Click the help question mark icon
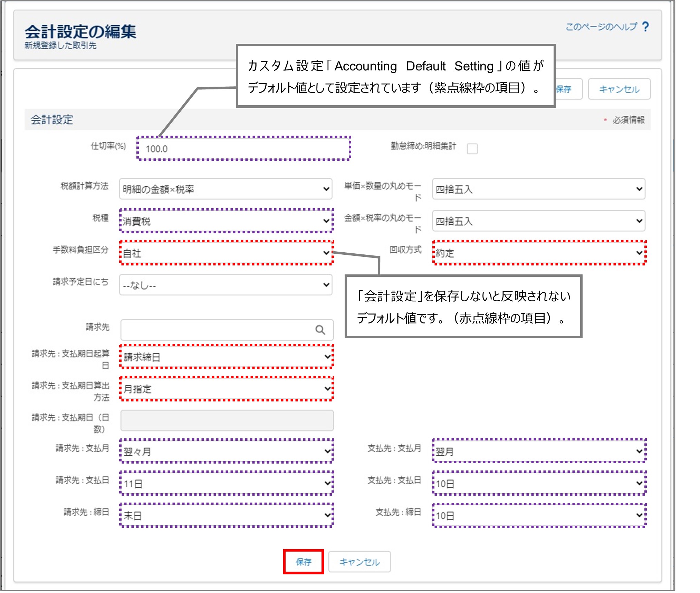The image size is (700, 593). pyautogui.click(x=645, y=27)
